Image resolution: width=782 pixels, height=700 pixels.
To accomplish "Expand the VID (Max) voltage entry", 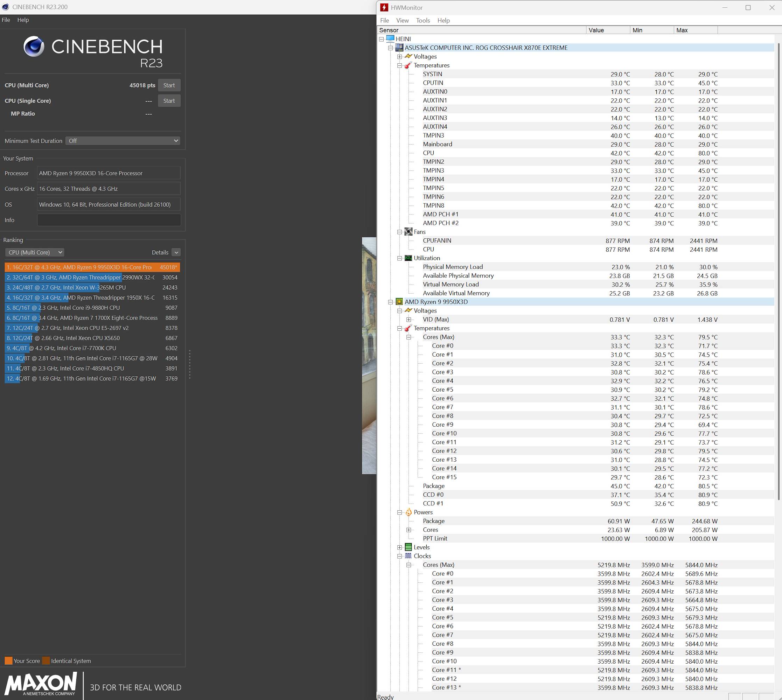I will tap(409, 320).
